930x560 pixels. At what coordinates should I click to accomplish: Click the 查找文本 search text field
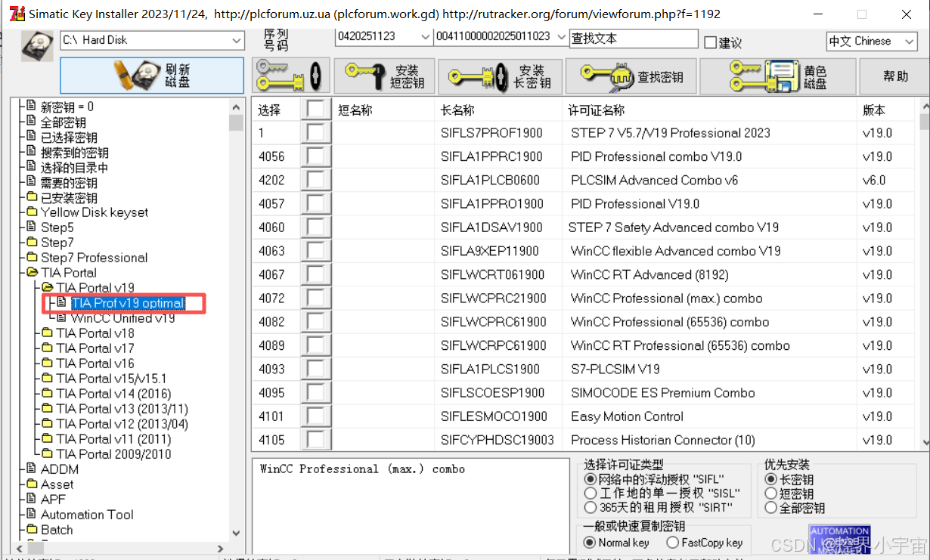(634, 38)
